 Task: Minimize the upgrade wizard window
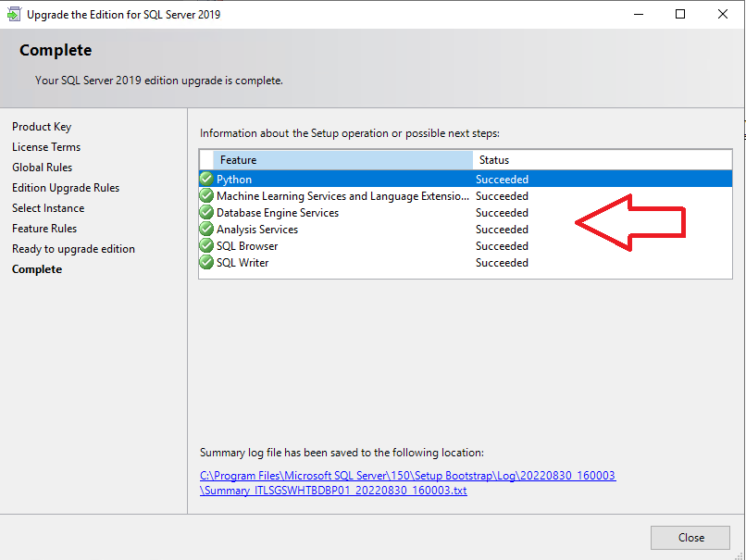coord(639,14)
